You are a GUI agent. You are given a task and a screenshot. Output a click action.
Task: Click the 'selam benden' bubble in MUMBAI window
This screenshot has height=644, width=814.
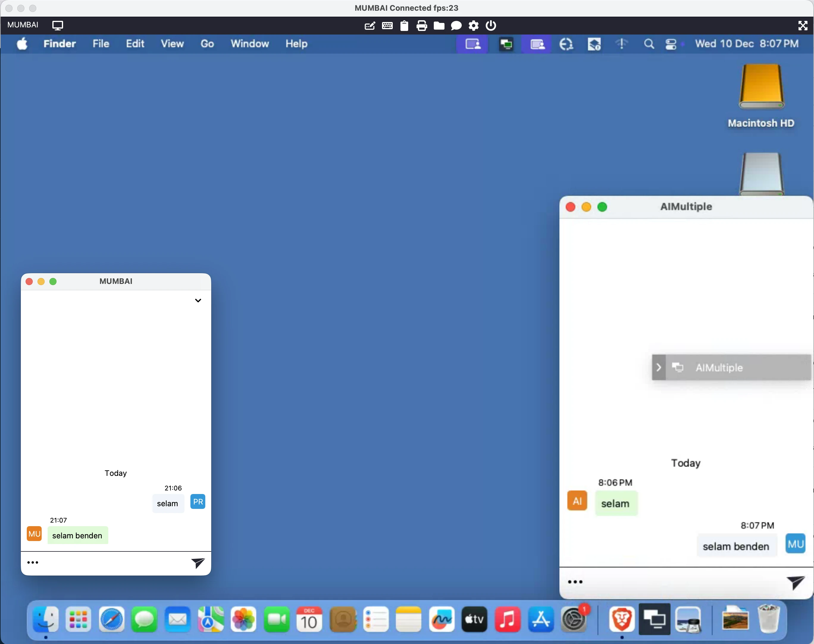[x=78, y=535]
